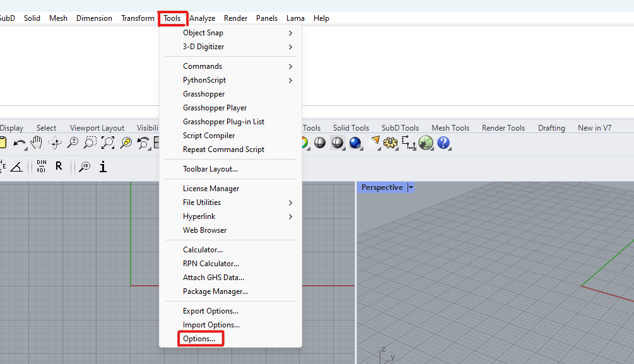
Task: Open Help with the question mark icon
Action: [x=443, y=143]
